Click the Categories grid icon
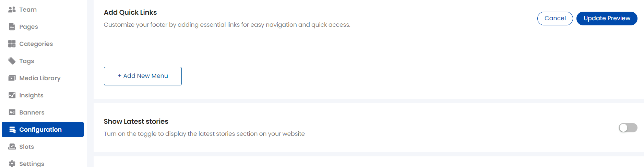 12,44
